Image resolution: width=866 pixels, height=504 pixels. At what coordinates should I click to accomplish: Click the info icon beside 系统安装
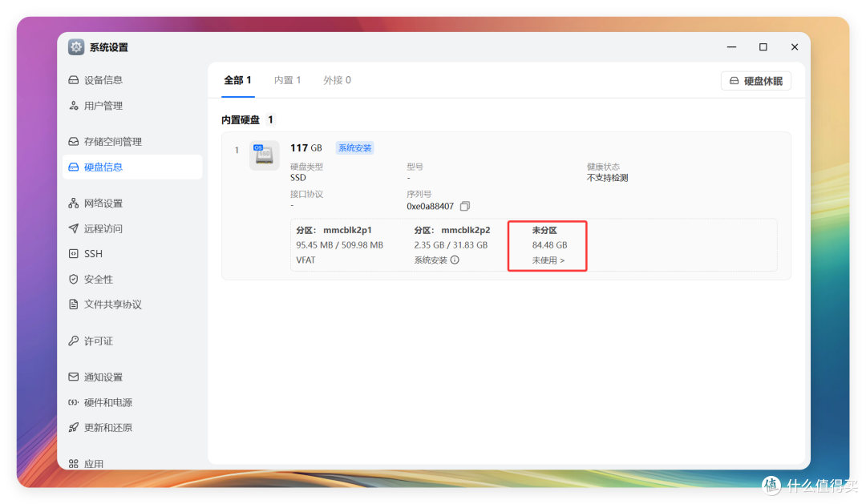455,260
